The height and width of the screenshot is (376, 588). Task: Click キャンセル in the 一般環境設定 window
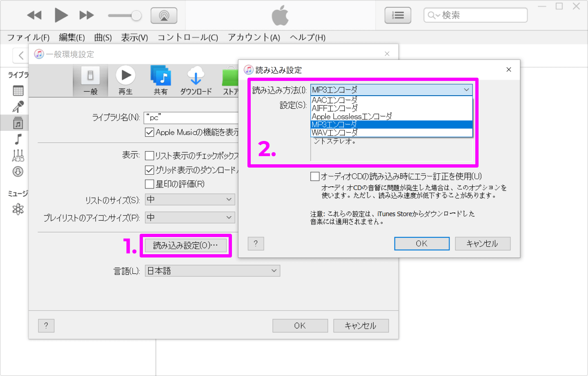point(361,326)
